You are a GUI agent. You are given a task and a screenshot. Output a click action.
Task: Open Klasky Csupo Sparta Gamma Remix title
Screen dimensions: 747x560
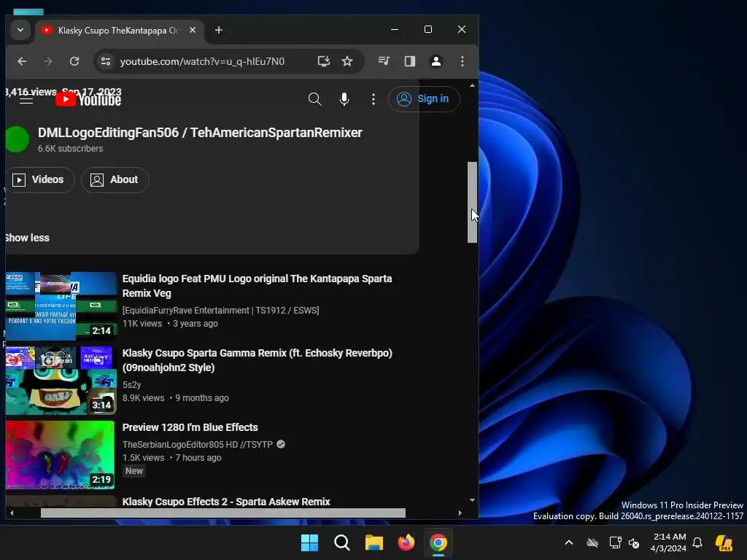(258, 360)
